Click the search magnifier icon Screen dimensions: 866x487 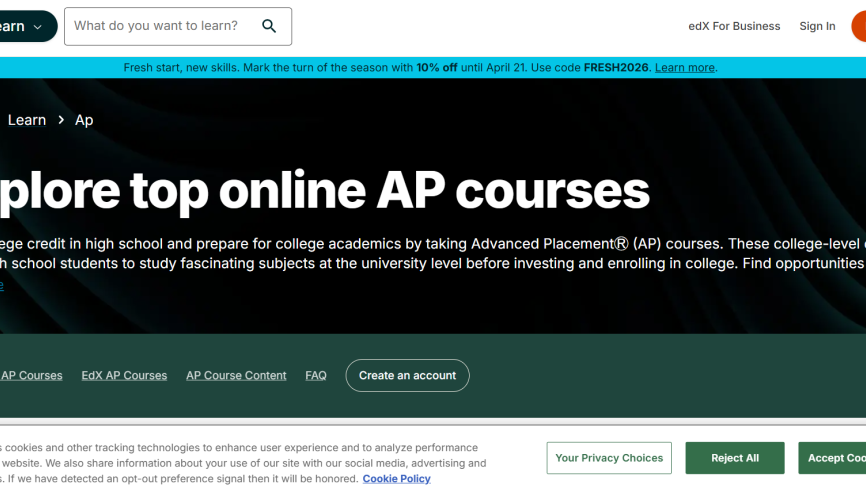click(269, 26)
